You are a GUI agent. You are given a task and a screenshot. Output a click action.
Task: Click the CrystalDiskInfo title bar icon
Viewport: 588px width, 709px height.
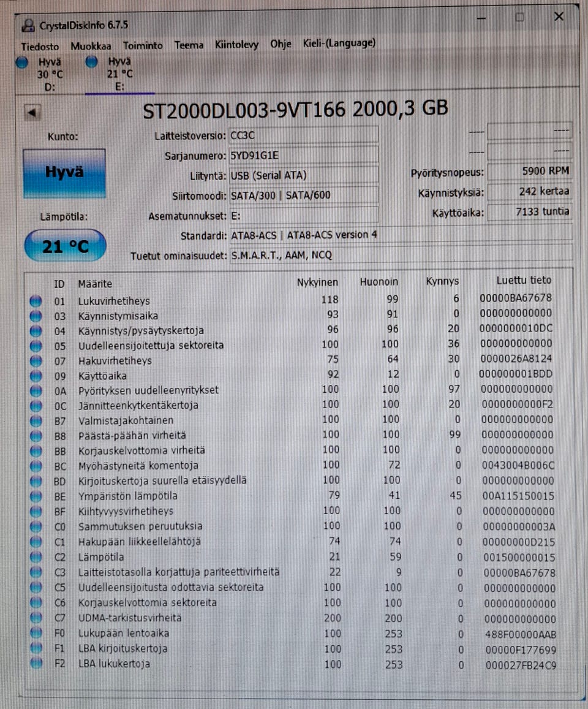click(28, 25)
